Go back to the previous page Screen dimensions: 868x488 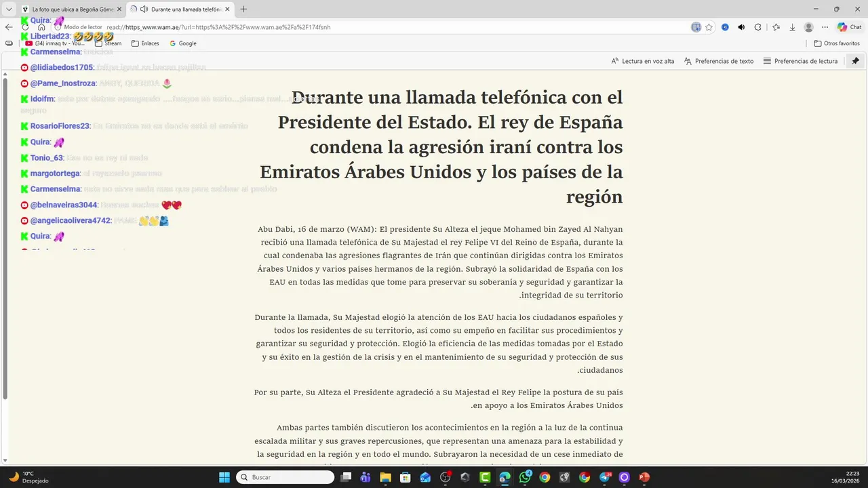pos(9,27)
